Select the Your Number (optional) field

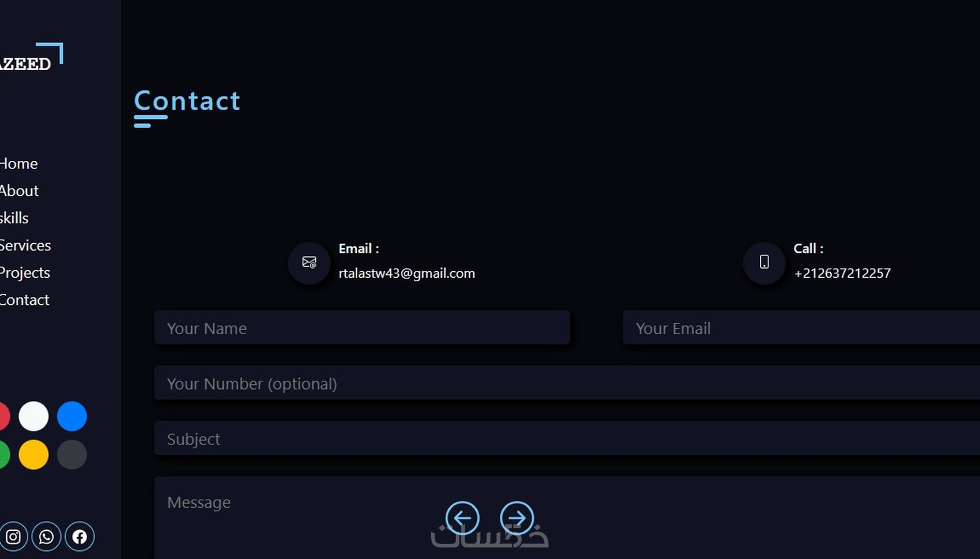567,383
